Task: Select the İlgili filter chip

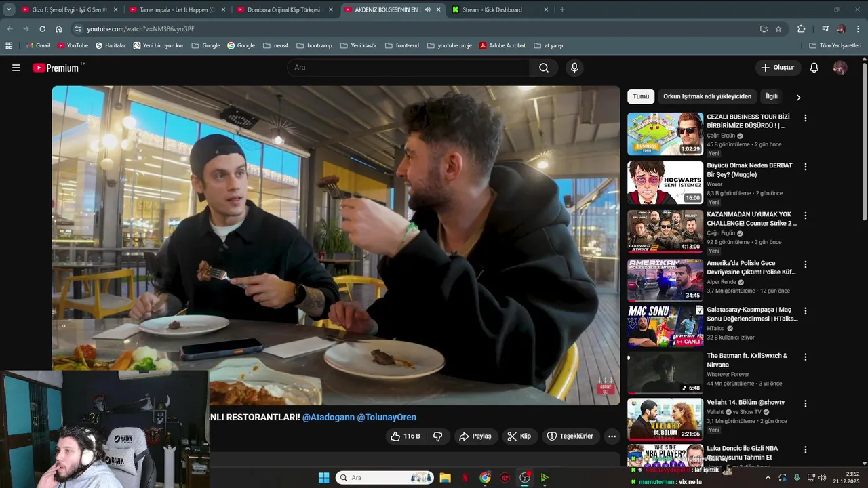Action: [772, 96]
